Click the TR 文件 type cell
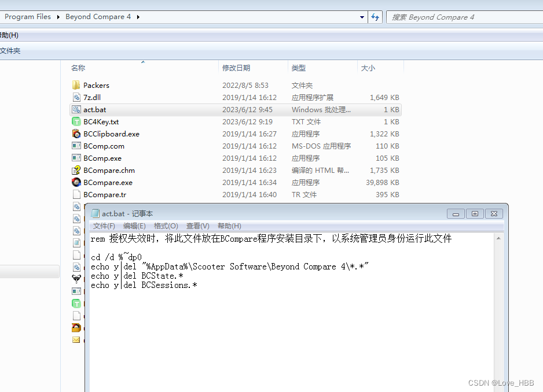The height and width of the screenshot is (392, 543). [304, 194]
